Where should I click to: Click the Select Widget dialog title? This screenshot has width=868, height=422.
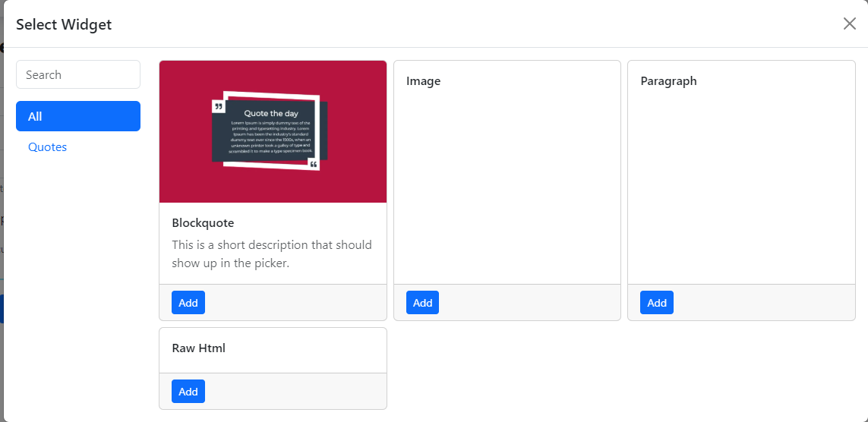pyautogui.click(x=64, y=24)
